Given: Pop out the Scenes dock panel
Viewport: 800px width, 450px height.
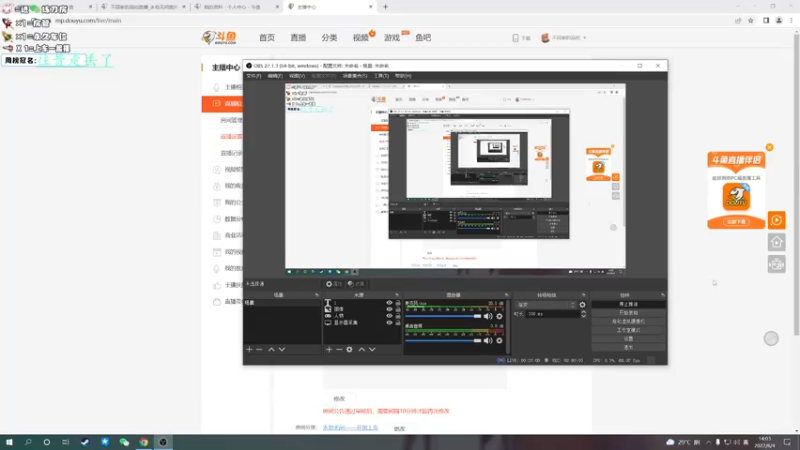Looking at the screenshot, I should (x=317, y=295).
